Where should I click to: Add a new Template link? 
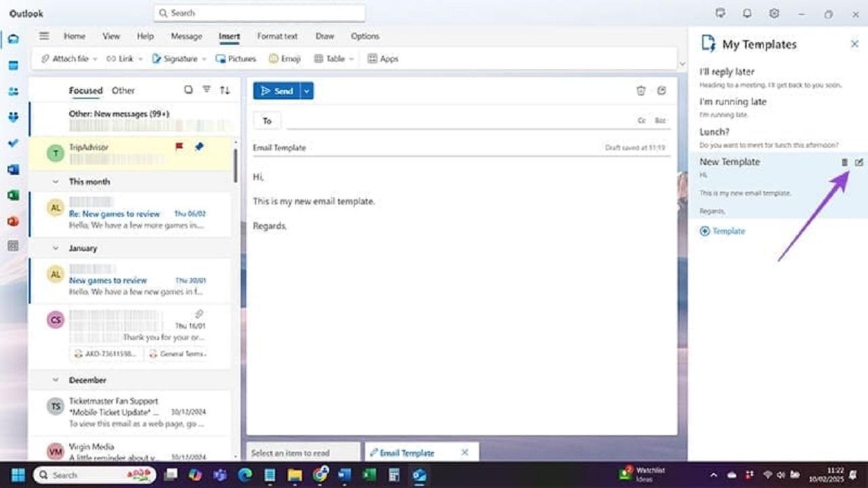(x=722, y=231)
